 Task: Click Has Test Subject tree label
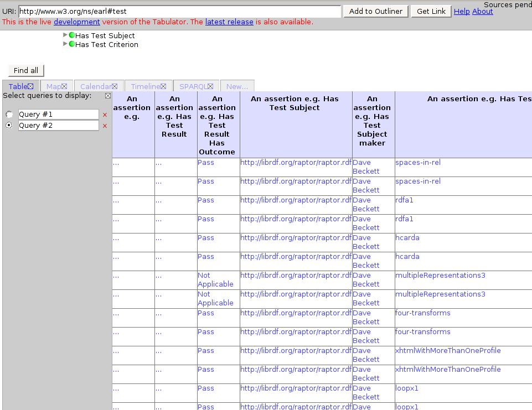coord(105,35)
